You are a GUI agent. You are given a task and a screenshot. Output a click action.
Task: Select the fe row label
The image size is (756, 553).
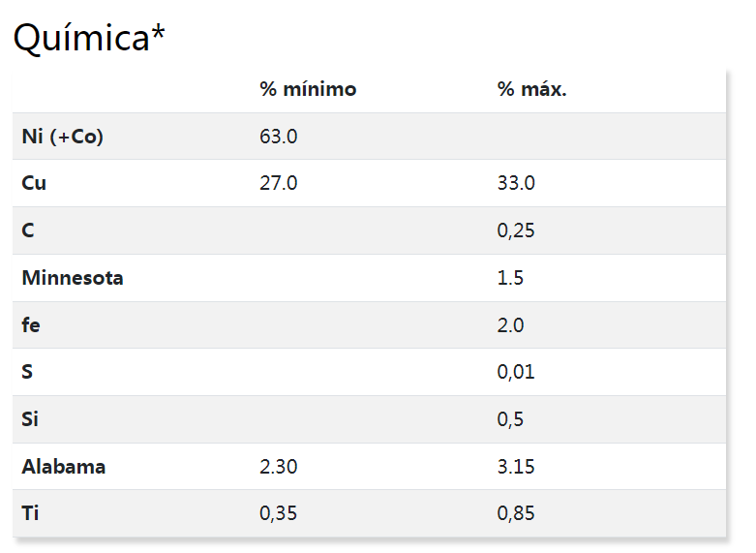(31, 325)
